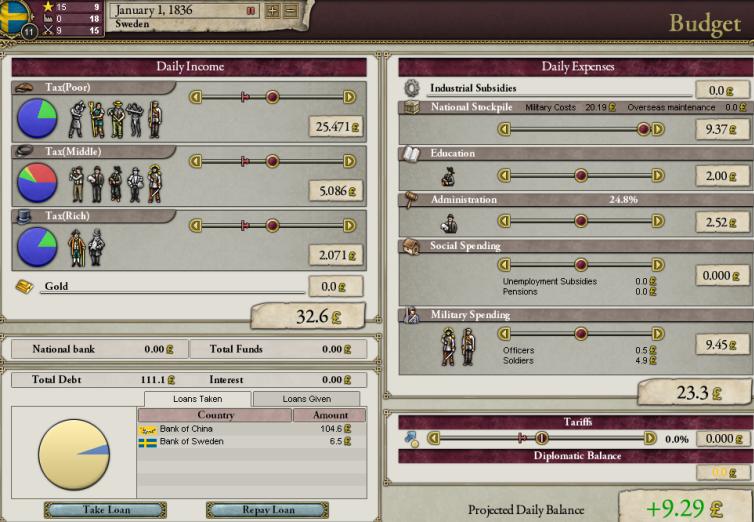The width and height of the screenshot is (754, 522).
Task: Switch to Loans Given tab
Action: [306, 399]
